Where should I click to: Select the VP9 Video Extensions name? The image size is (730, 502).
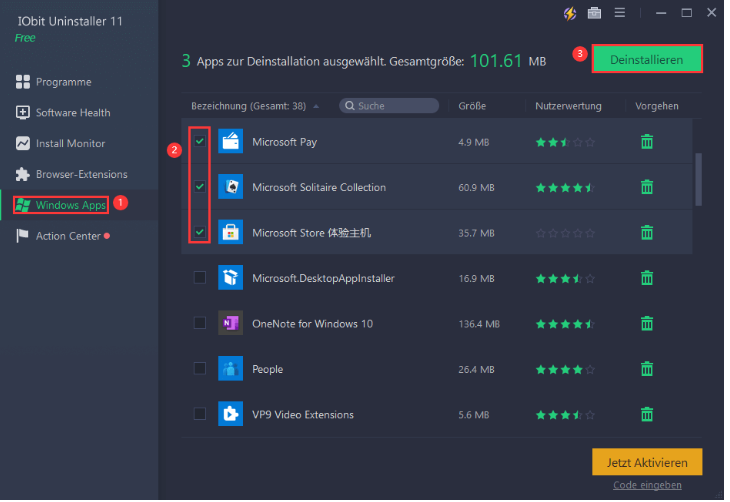coord(303,414)
